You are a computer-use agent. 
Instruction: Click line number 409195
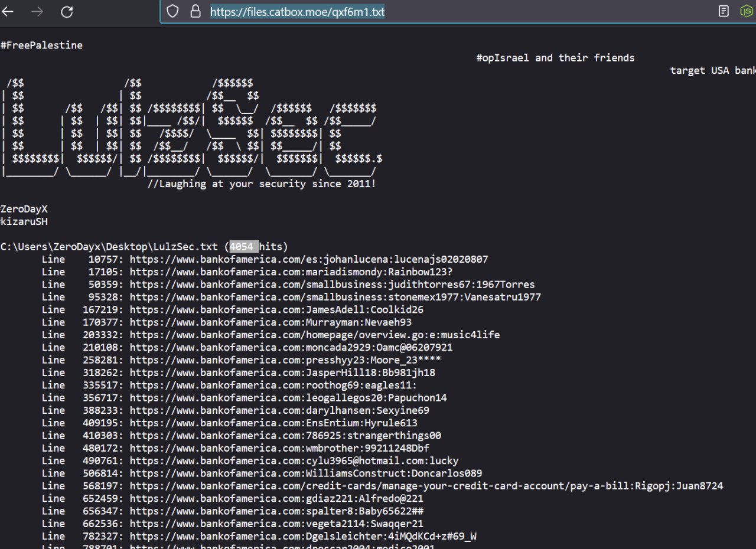point(101,423)
